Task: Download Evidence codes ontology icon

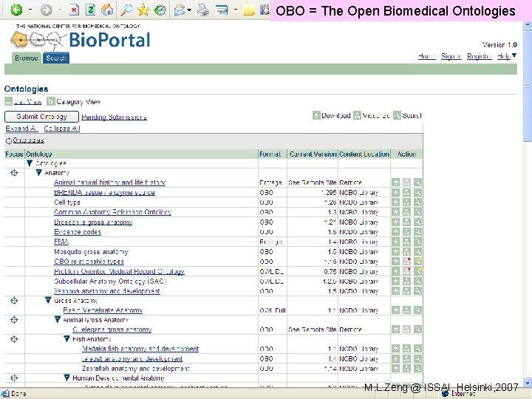Action: (395, 232)
